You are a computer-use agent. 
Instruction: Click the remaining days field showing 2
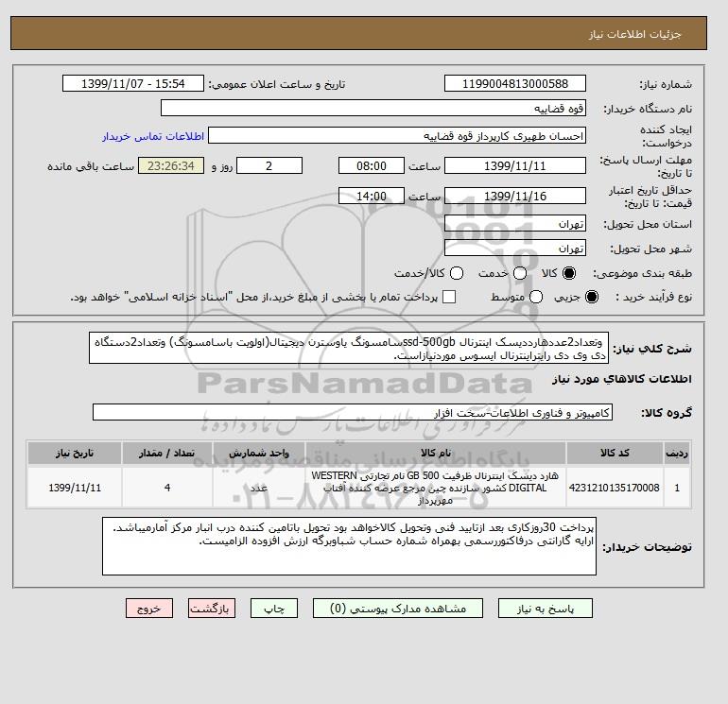269,165
